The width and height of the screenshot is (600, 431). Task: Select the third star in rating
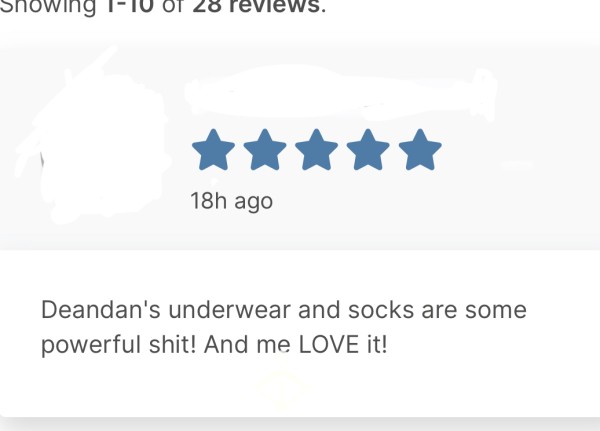point(316,150)
